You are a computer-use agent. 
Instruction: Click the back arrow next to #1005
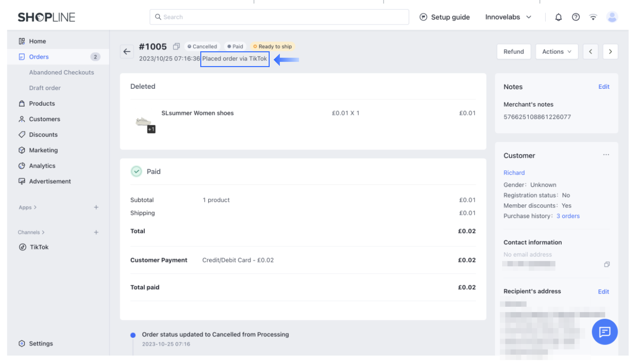(x=127, y=52)
